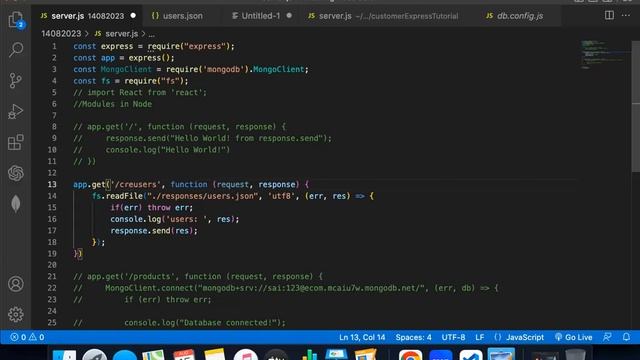
Task: Switch to the users.json tab
Action: click(x=177, y=16)
